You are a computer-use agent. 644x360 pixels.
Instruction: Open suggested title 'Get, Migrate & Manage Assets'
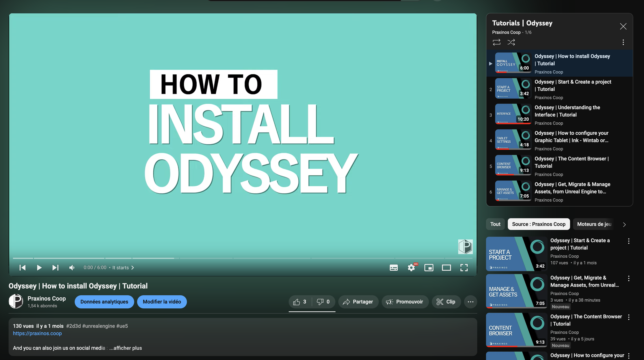pos(585,281)
